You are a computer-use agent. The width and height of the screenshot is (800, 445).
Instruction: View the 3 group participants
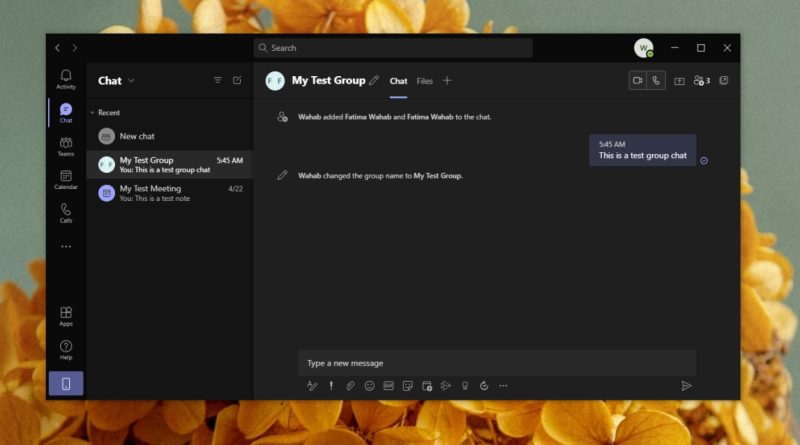tap(702, 81)
